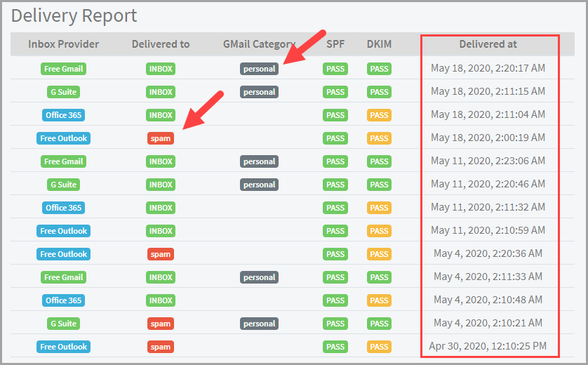Sort by the Delivered at column header
This screenshot has width=588, height=365.
488,44
